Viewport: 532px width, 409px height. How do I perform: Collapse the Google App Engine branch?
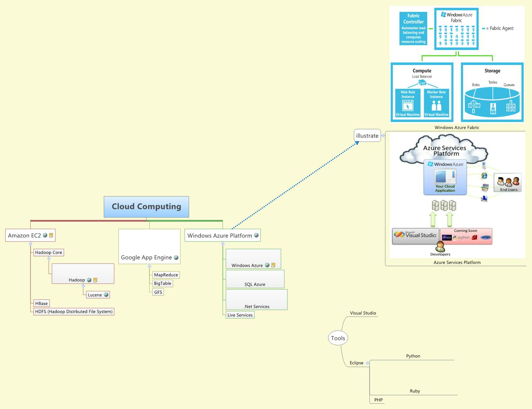point(149,266)
